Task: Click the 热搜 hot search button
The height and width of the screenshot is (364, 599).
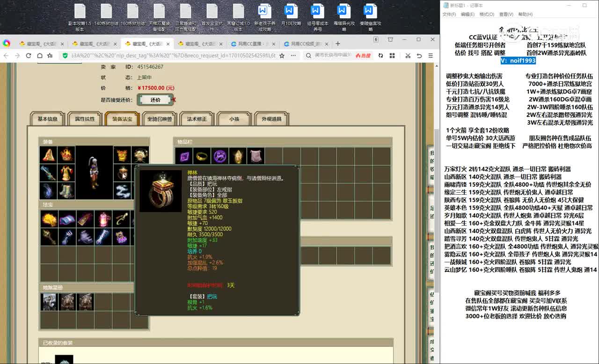Action: (x=363, y=56)
